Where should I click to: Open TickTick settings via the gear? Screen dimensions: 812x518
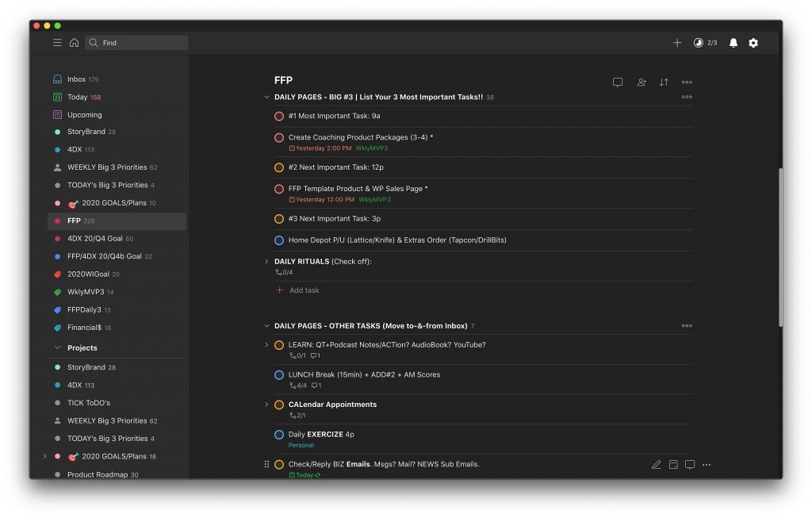coord(753,43)
